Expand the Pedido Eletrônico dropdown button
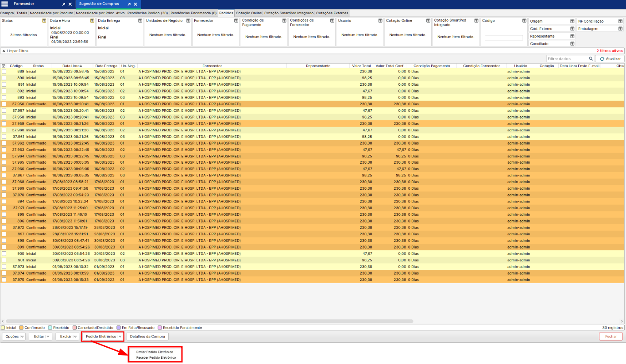 (x=120, y=337)
